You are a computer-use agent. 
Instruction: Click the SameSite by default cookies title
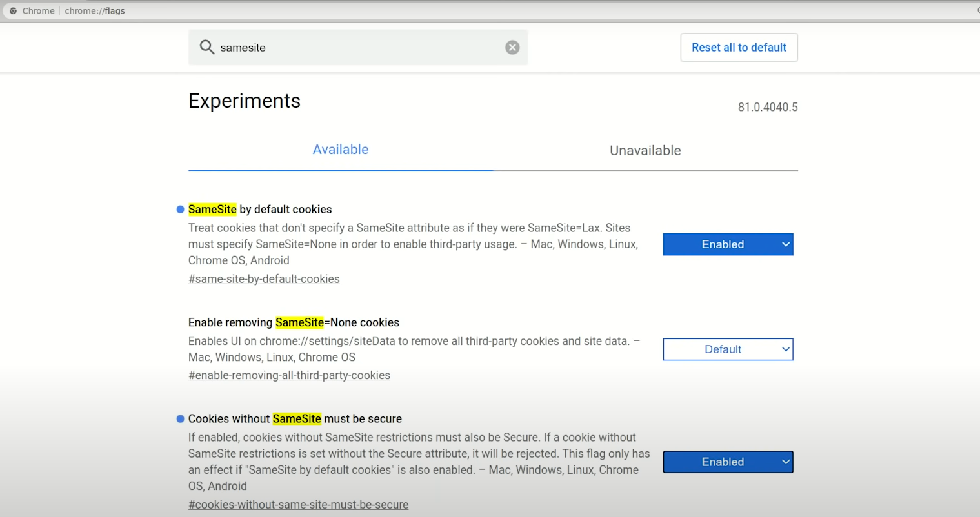(260, 210)
